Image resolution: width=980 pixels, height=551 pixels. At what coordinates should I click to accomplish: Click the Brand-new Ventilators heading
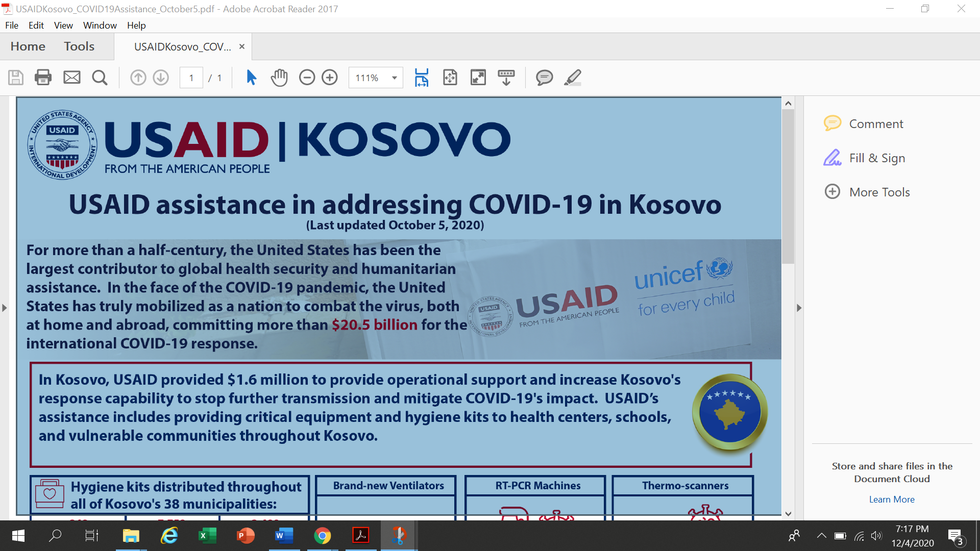click(x=388, y=486)
